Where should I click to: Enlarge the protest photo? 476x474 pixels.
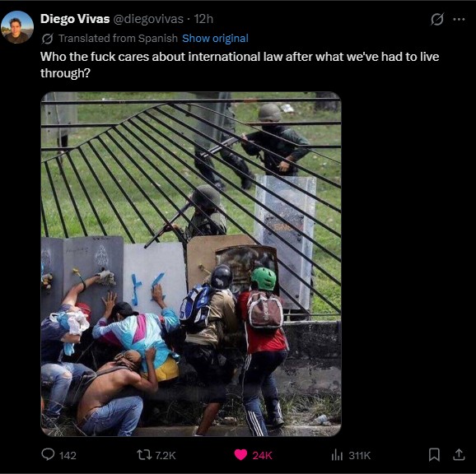click(x=191, y=264)
